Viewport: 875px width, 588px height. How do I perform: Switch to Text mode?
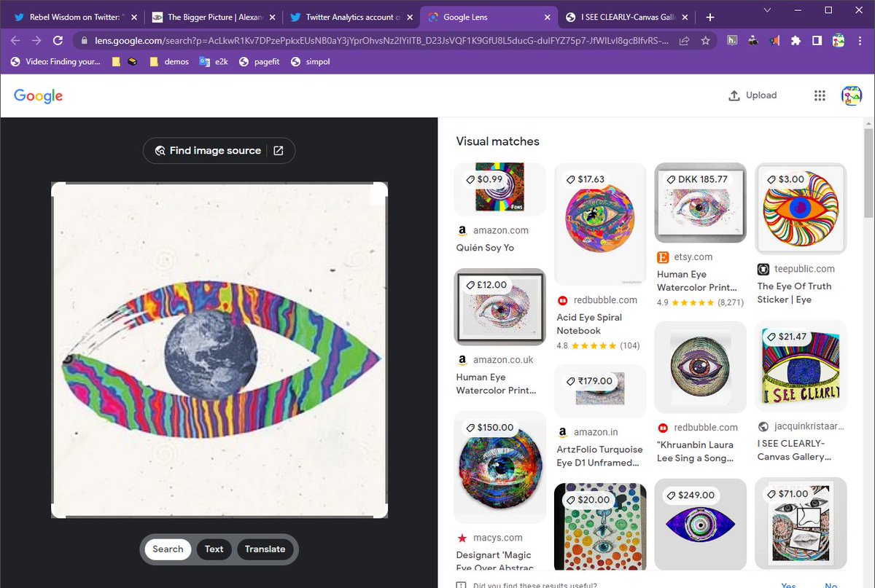point(214,549)
